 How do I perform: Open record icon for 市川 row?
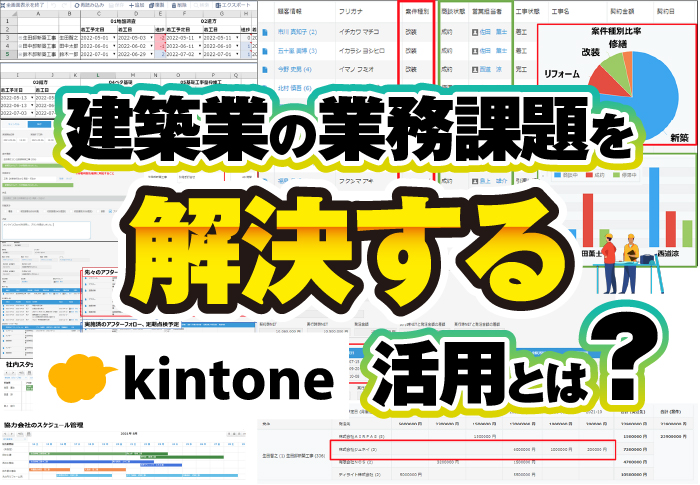[265, 32]
